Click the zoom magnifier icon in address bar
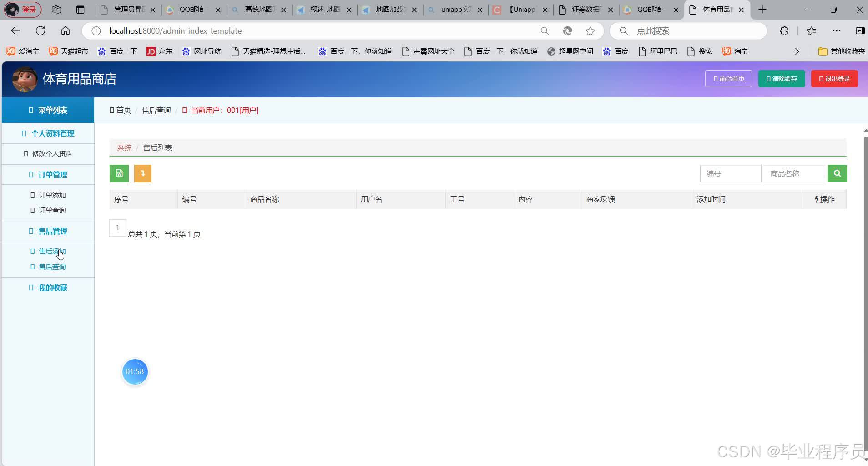Viewport: 868px width, 466px height. pyautogui.click(x=545, y=31)
